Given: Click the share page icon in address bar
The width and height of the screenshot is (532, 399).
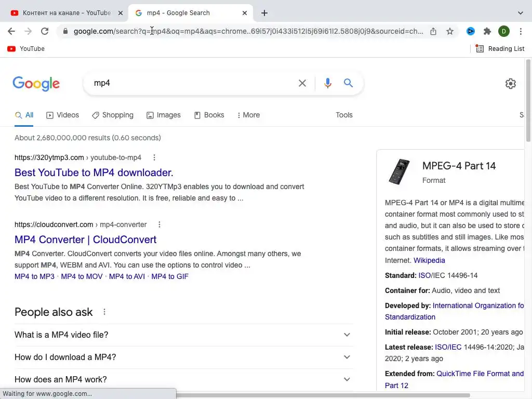Looking at the screenshot, I should tap(433, 31).
